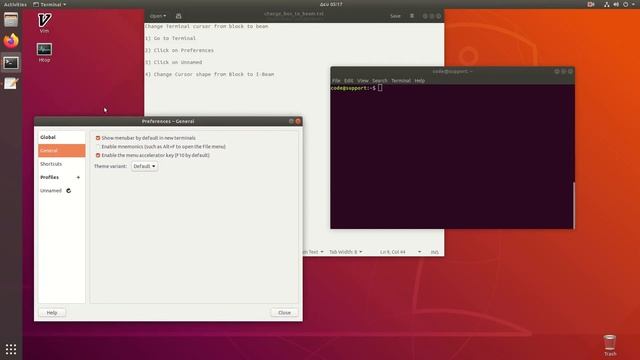Image resolution: width=640 pixels, height=360 pixels.
Task: Click the new document icon in gedit
Action: pos(178,16)
